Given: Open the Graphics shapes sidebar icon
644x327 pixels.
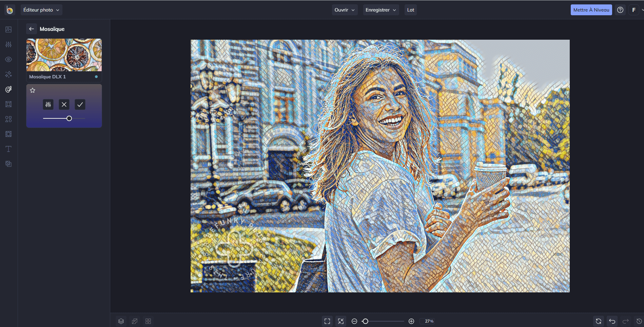Looking at the screenshot, I should click(x=8, y=119).
